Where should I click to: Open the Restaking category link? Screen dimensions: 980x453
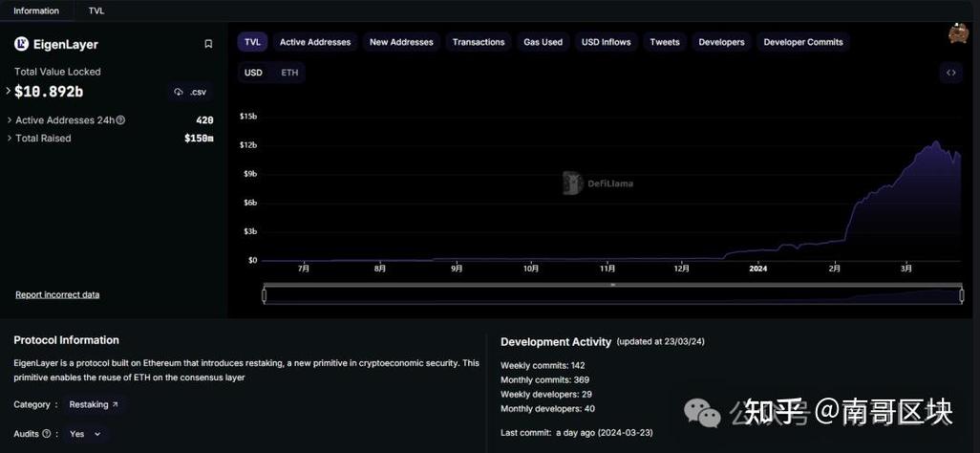tap(94, 405)
